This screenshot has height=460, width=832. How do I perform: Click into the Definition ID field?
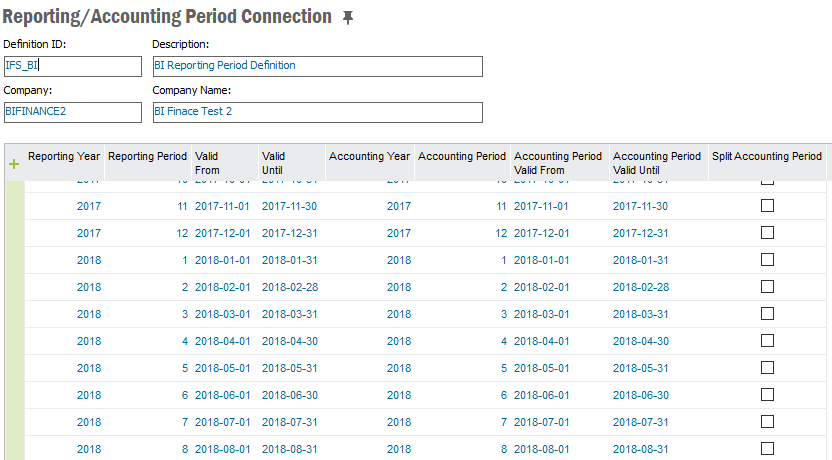pyautogui.click(x=72, y=66)
